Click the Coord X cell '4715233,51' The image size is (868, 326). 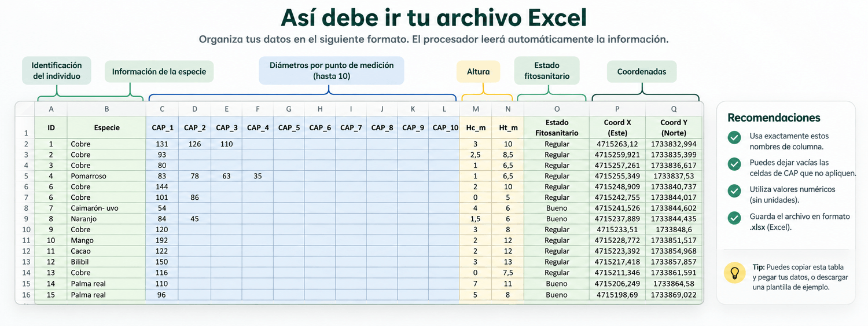tap(617, 229)
